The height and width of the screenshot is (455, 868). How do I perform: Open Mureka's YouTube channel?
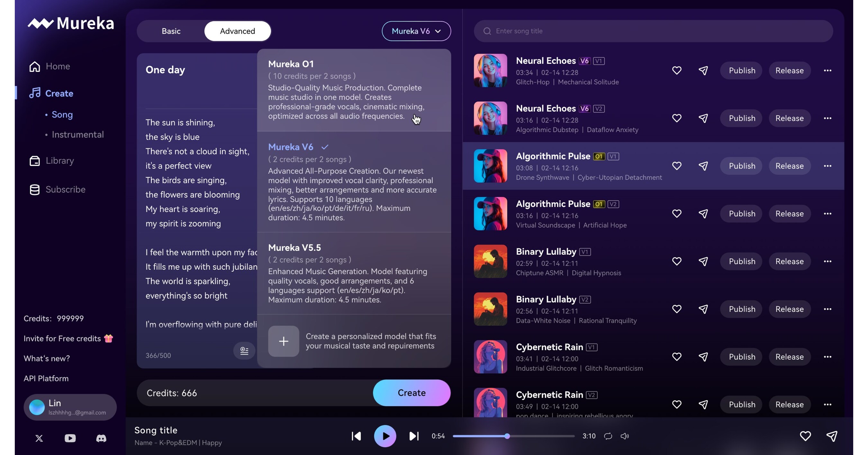(70, 438)
